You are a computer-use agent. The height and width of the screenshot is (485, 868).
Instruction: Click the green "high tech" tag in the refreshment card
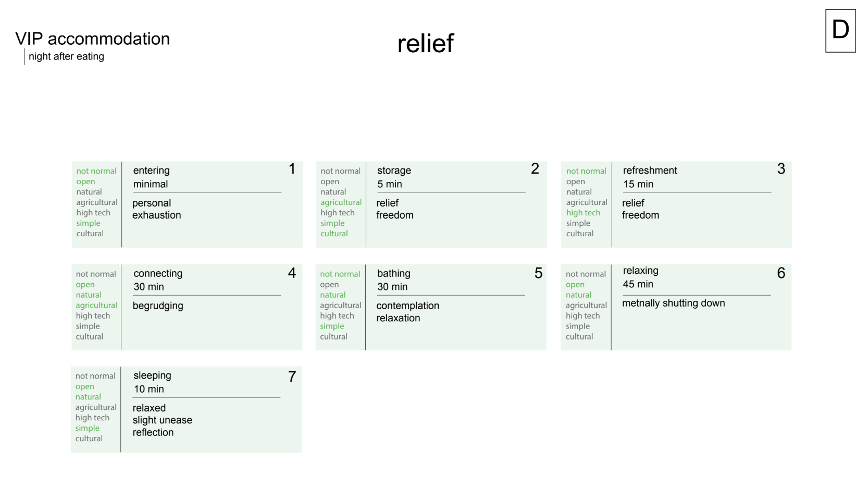pyautogui.click(x=583, y=213)
